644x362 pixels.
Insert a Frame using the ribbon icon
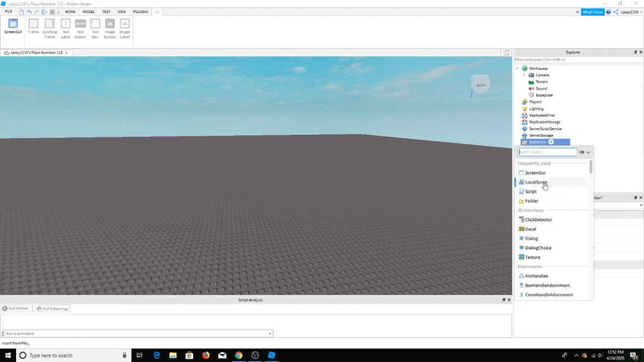(x=33, y=24)
